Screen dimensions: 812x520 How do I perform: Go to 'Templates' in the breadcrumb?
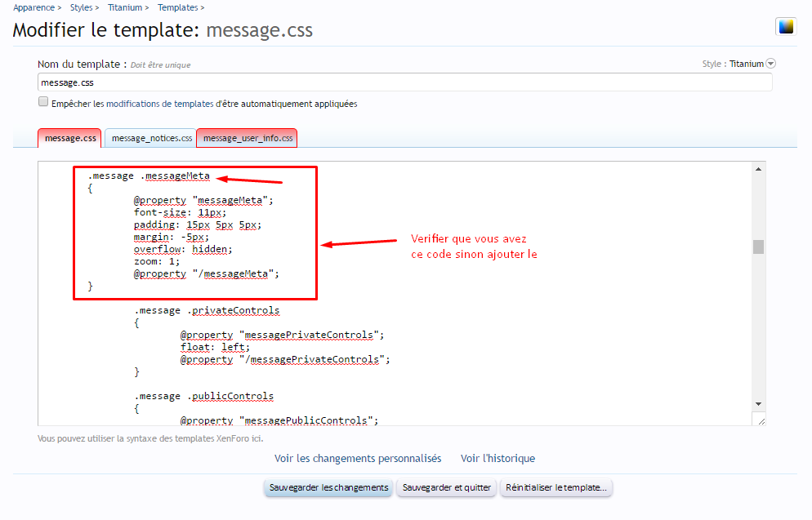177,7
